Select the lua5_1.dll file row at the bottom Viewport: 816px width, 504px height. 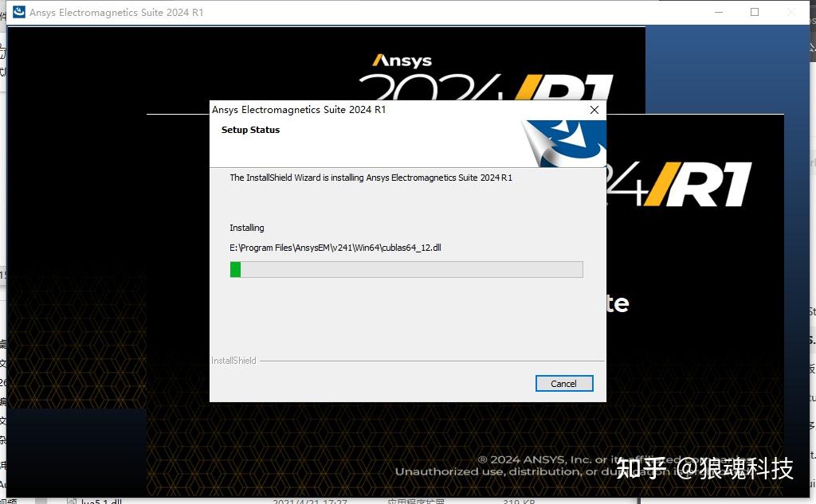[96, 502]
